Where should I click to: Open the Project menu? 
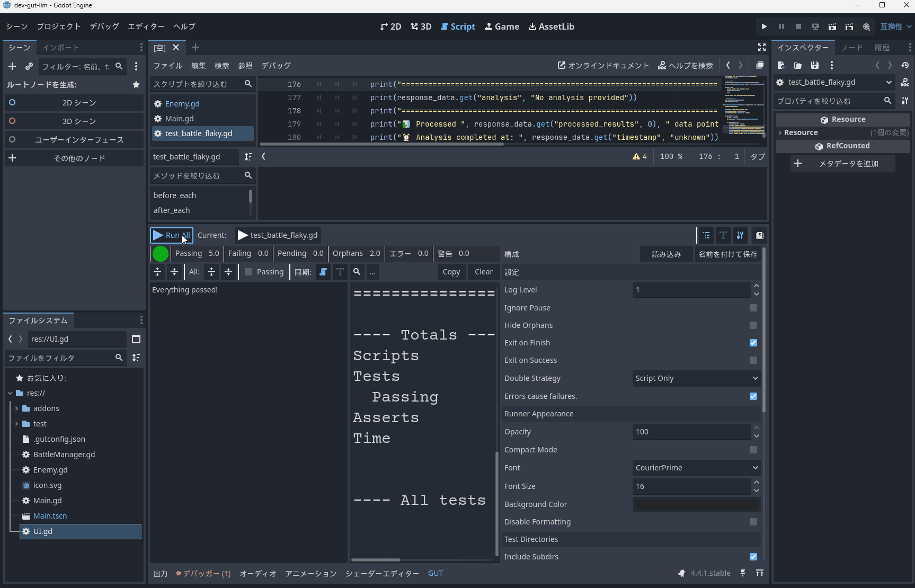tap(58, 26)
